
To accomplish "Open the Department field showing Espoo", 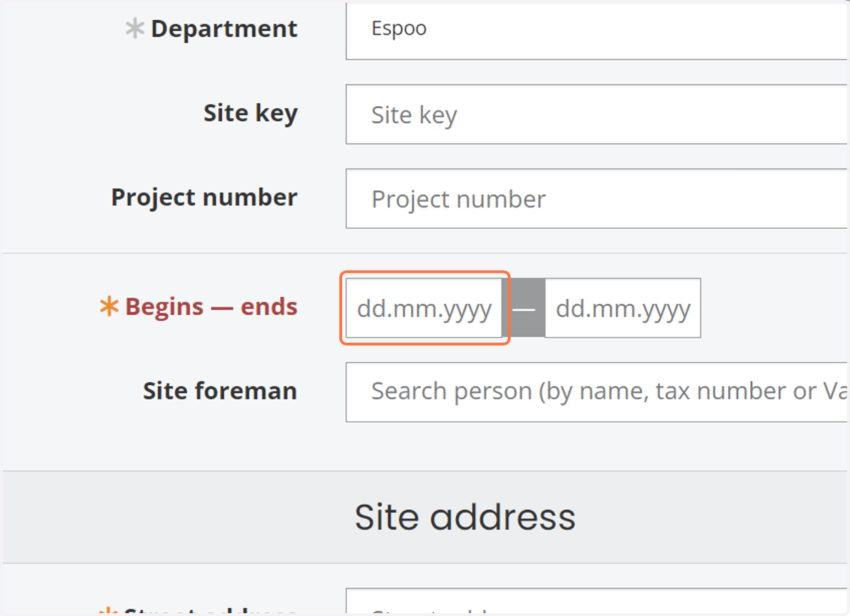I will [x=598, y=30].
